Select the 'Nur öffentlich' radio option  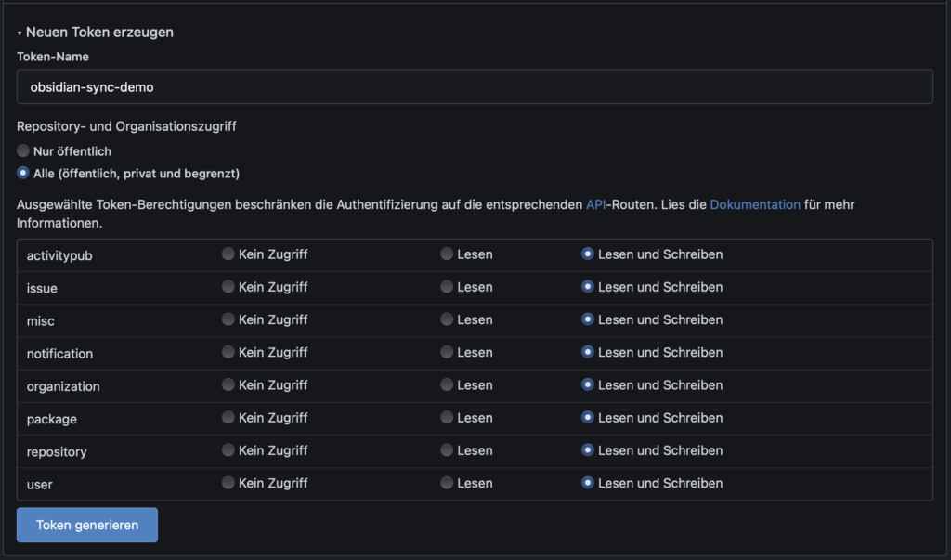(x=23, y=150)
